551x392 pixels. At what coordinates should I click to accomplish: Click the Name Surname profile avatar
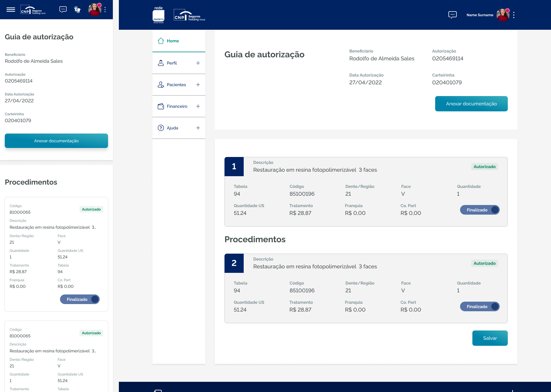tap(503, 15)
